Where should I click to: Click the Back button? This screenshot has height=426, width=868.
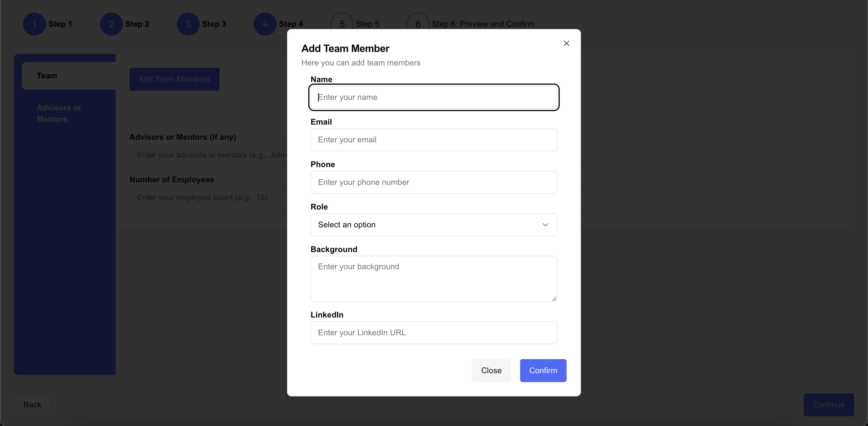click(x=32, y=404)
